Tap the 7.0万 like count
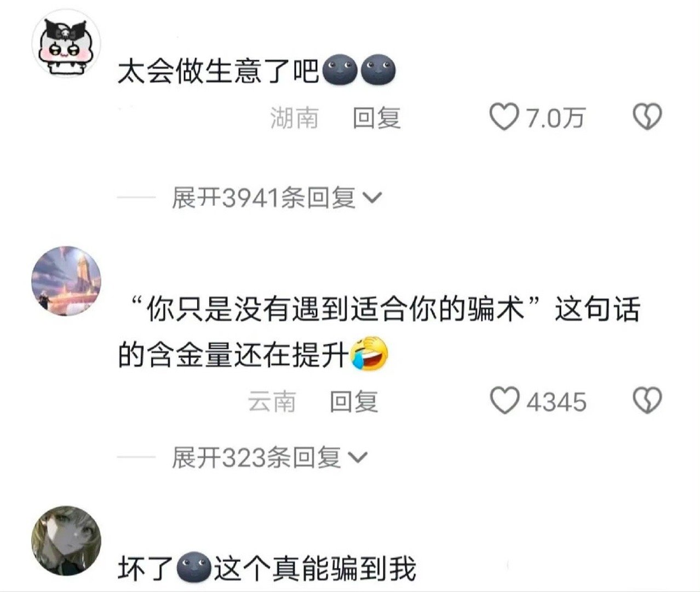 (x=555, y=118)
